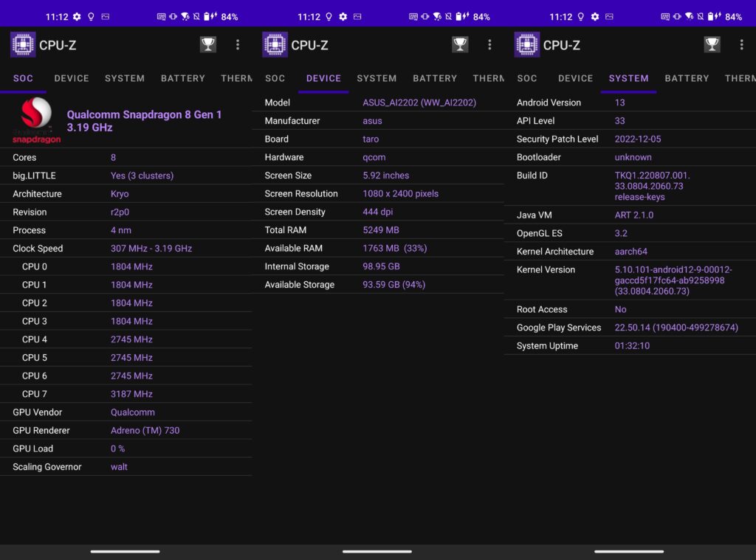This screenshot has width=756, height=560.
Task: Open the three-dot overflow menu in left screen
Action: (x=238, y=45)
